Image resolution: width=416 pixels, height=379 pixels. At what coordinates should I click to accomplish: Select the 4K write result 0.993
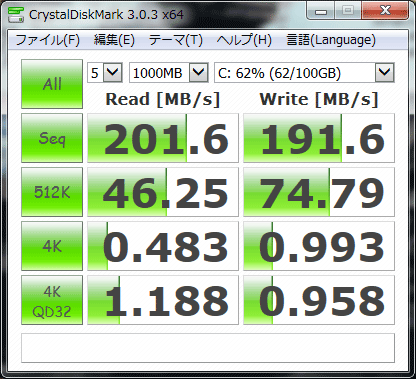click(x=319, y=246)
